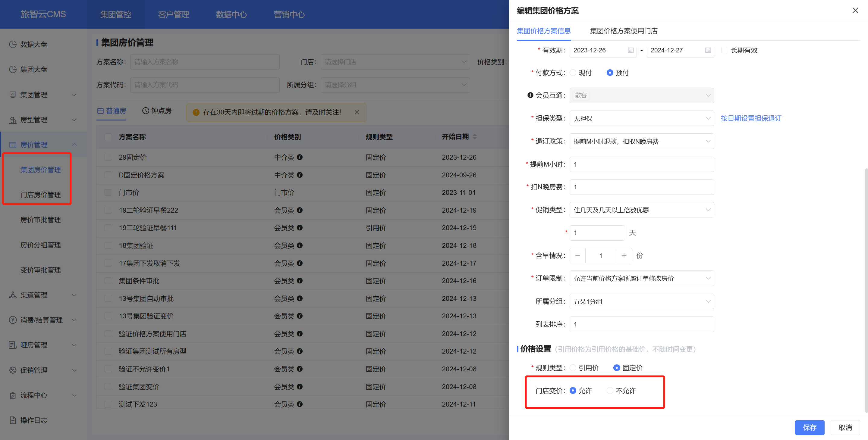The width and height of the screenshot is (868, 440).
Task: Open 所属分组 dropdown showing 五朵1分组
Action: pos(642,301)
